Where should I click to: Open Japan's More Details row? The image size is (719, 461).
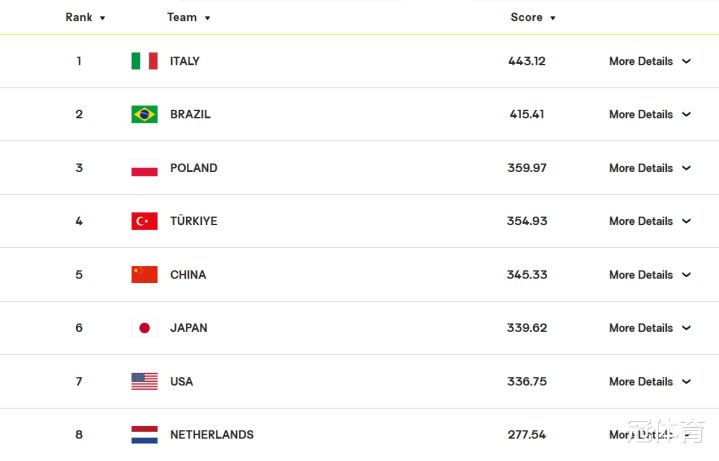tap(650, 328)
